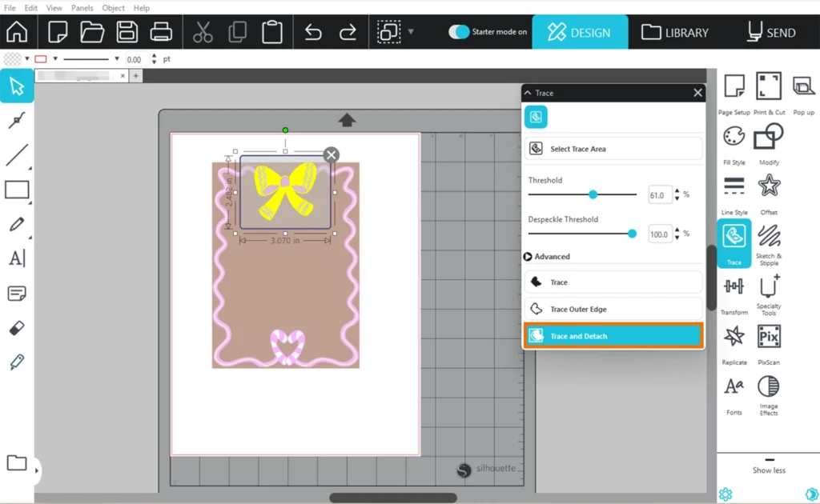The image size is (820, 504).
Task: Switch to the LIBRARY tab
Action: point(675,33)
